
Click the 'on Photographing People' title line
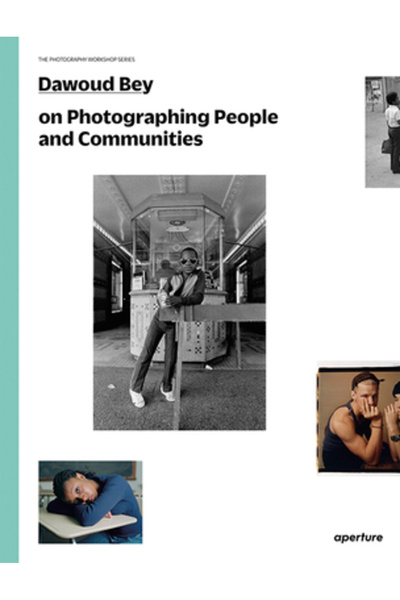click(158, 117)
